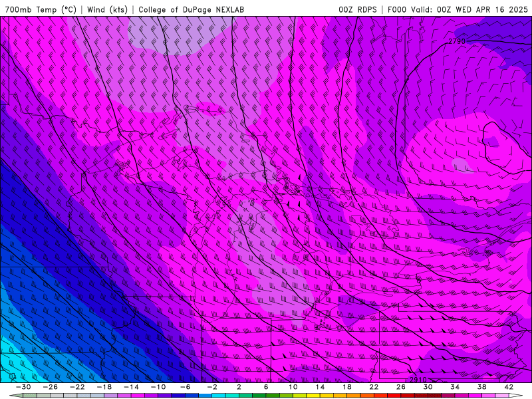Click the 2 value on the color scale
This screenshot has height=399, width=532.
239,387
